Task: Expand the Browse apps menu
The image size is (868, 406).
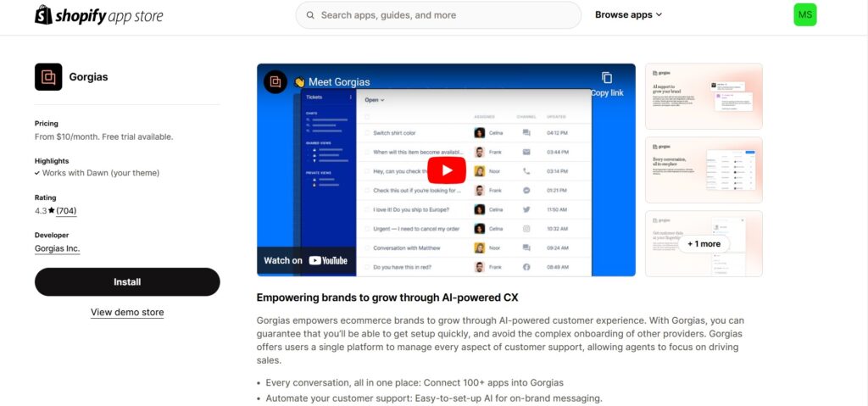Action: click(628, 15)
